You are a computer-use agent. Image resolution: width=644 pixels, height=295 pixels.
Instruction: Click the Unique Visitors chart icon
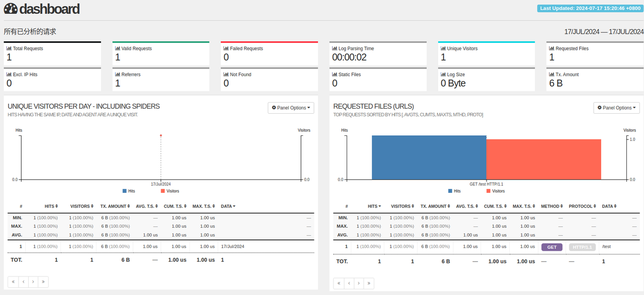(x=443, y=49)
